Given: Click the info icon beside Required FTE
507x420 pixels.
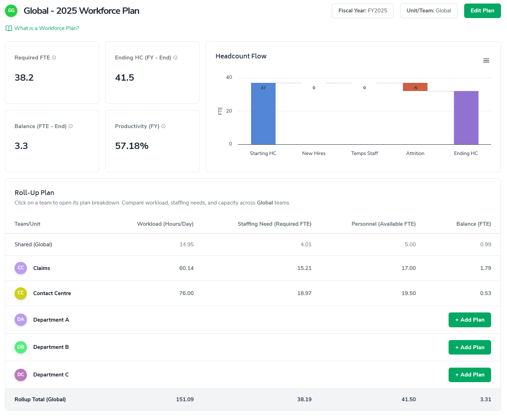Looking at the screenshot, I should 54,58.
